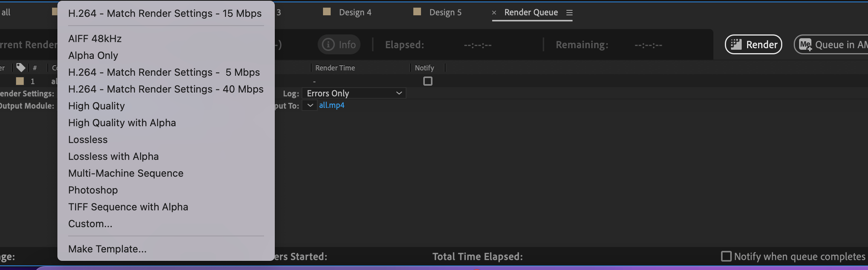Select the Lossless output module preset
The image size is (868, 270).
click(88, 139)
